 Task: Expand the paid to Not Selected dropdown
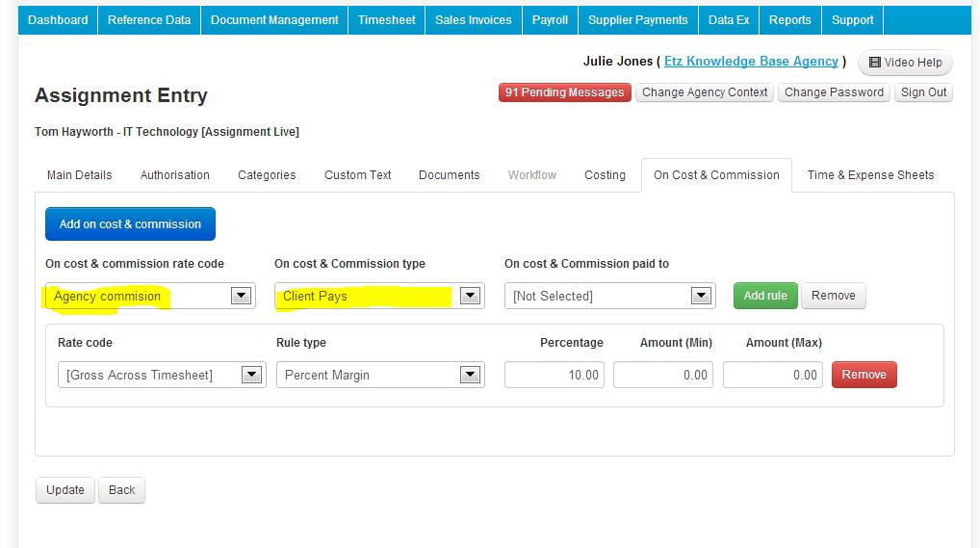click(x=610, y=296)
